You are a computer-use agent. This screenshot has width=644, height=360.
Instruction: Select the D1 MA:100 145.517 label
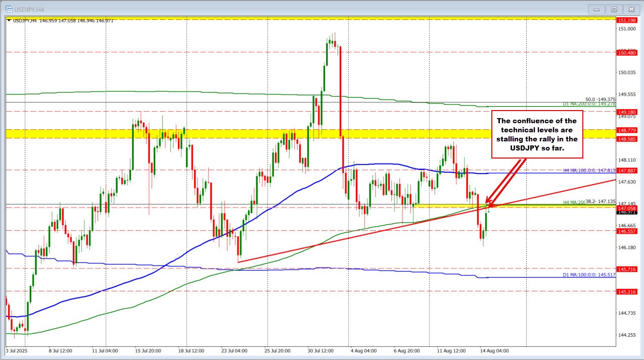click(589, 275)
